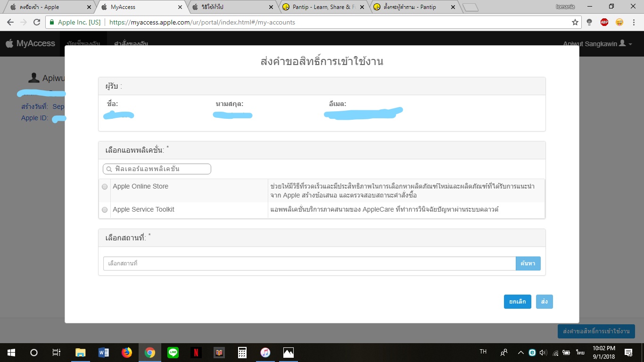Click the People icon in system tray
The image size is (644, 362).
pos(504,352)
